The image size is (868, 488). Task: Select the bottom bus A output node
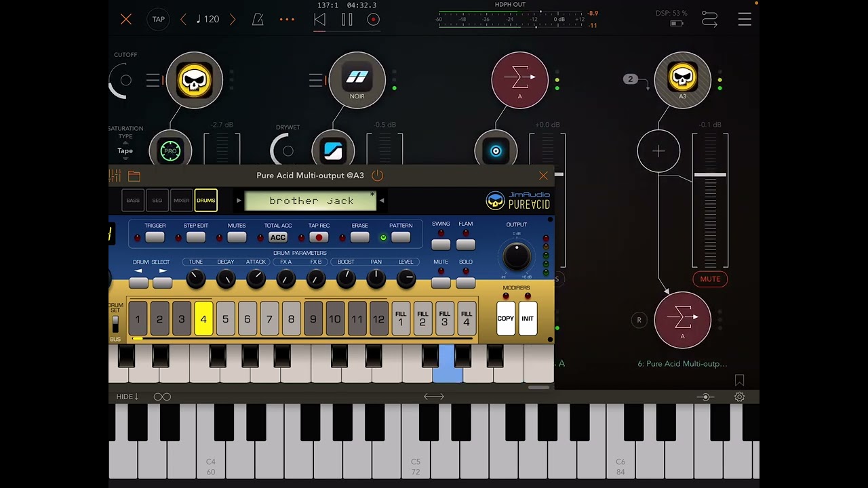[x=682, y=320]
